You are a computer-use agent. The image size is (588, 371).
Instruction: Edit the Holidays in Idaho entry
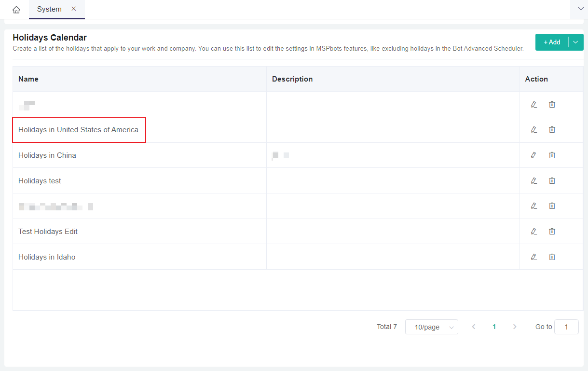pos(533,257)
